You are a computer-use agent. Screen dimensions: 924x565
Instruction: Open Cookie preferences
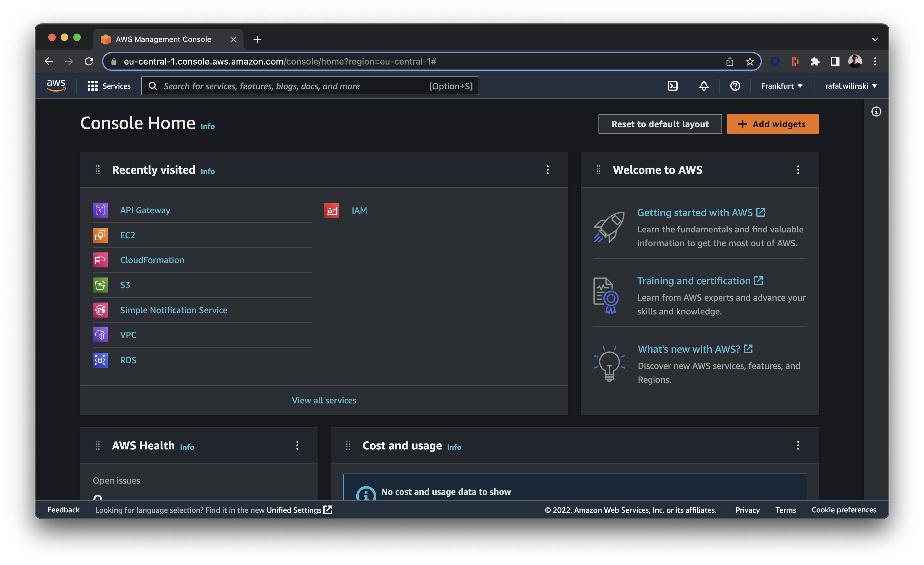pyautogui.click(x=844, y=510)
